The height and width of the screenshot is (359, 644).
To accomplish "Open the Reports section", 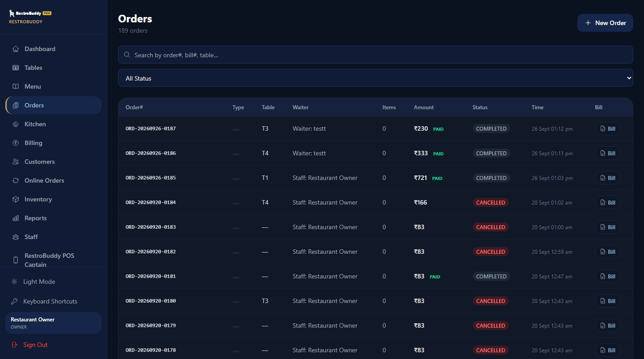I will [53, 218].
